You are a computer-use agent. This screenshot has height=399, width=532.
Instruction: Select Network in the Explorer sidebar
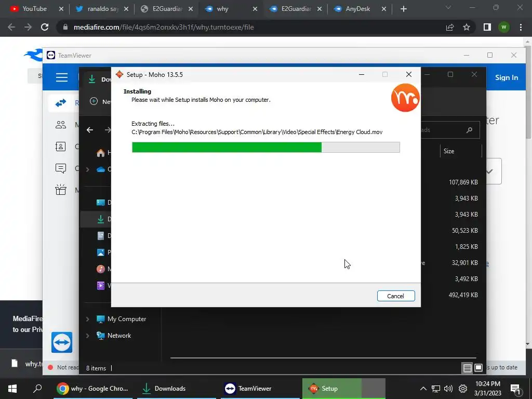114,336
